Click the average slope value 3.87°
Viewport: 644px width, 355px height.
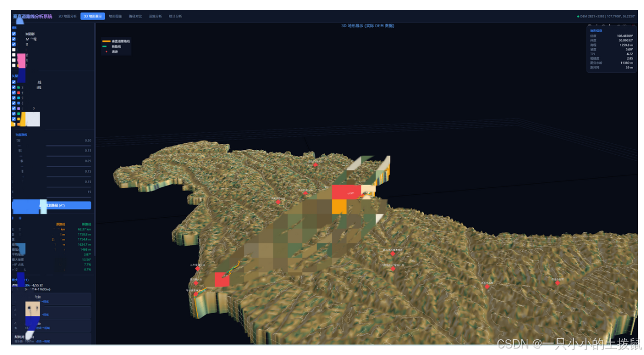point(87,255)
